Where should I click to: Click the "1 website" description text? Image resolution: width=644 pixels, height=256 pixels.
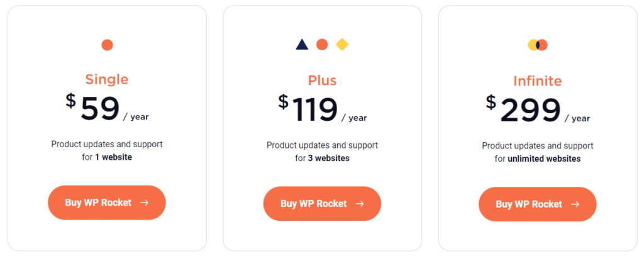coord(113,157)
